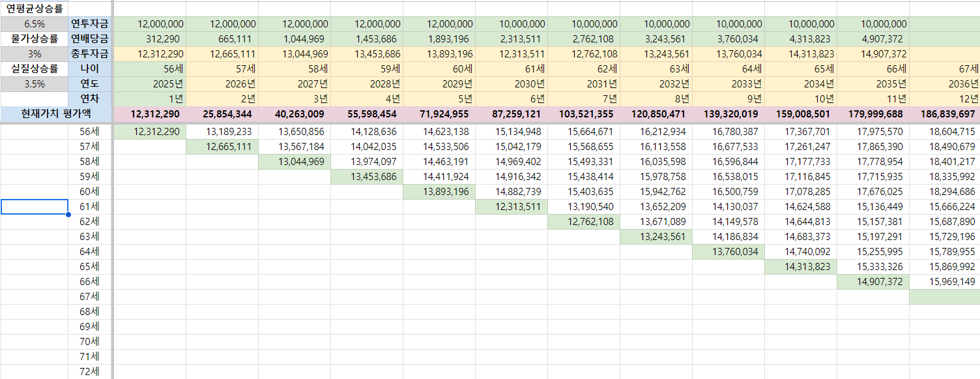Click the 12년 cell in 연차 row
980x379 pixels.
click(944, 99)
